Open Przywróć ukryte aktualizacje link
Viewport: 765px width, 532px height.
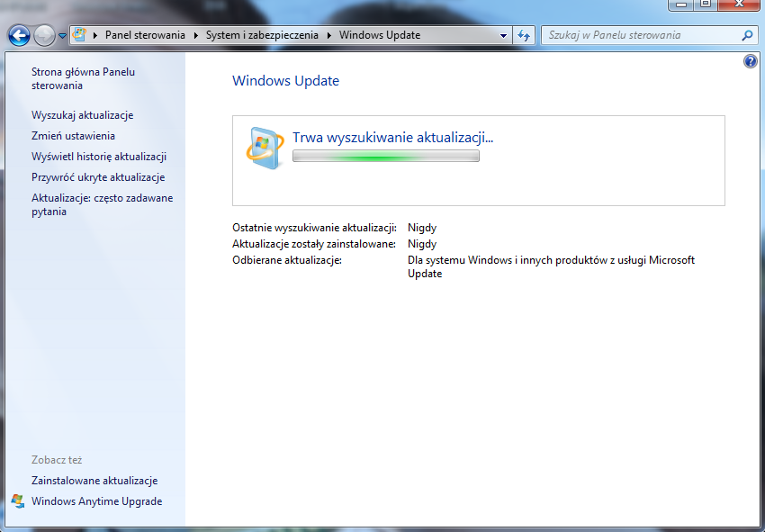point(98,177)
